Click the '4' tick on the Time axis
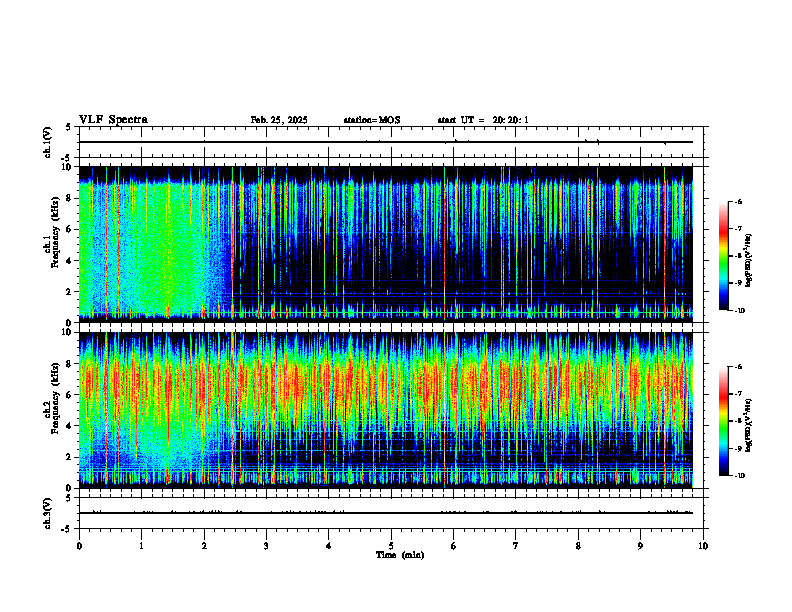 (x=329, y=546)
